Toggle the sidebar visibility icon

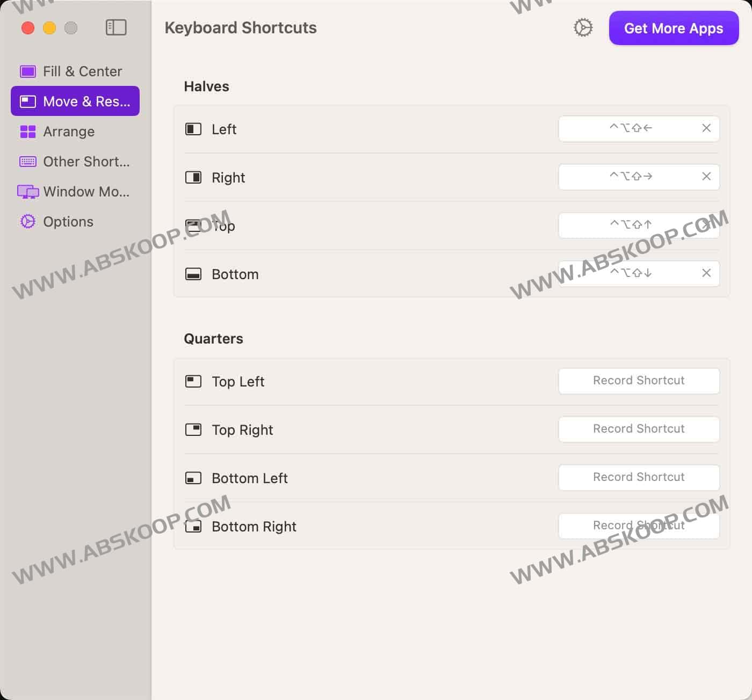click(115, 27)
